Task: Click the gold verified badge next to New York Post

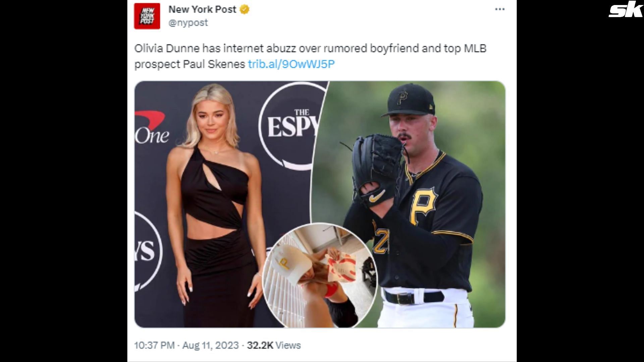Action: pyautogui.click(x=245, y=10)
